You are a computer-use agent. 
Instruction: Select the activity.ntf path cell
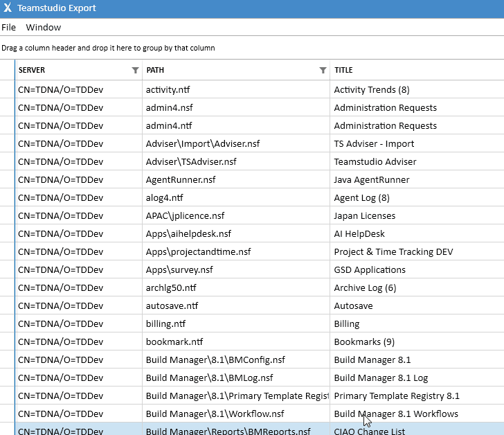tap(236, 89)
